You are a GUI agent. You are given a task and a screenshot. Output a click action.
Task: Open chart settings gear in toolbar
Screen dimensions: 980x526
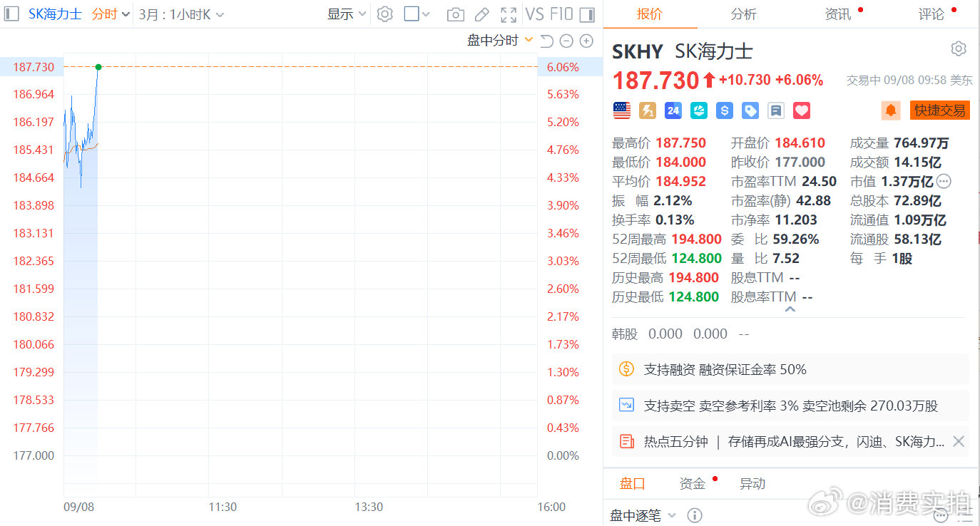coord(384,14)
